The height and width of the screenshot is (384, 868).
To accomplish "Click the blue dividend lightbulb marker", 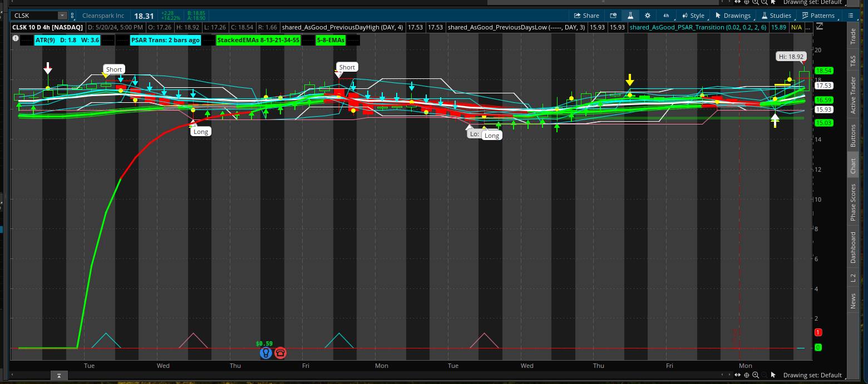I will [265, 353].
